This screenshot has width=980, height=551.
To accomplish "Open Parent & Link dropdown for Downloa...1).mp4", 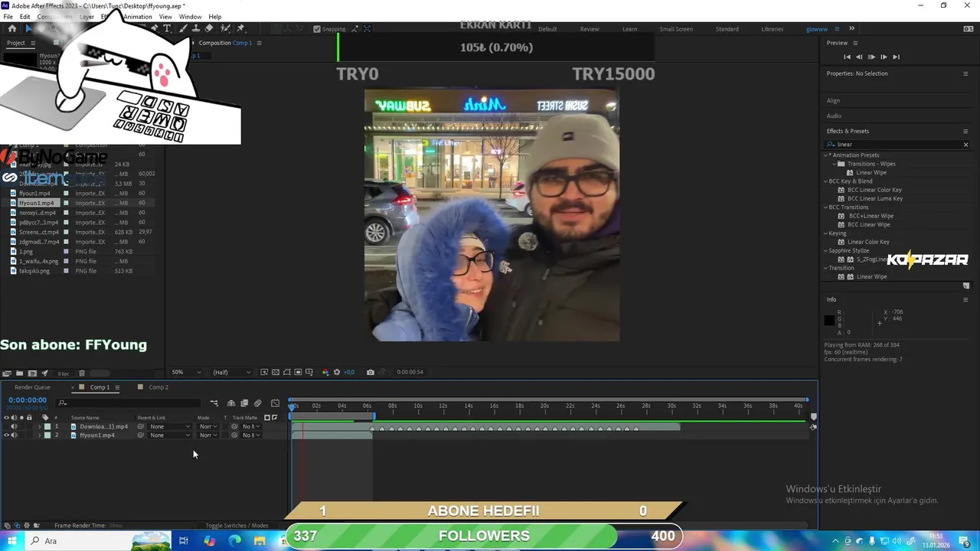I will pyautogui.click(x=170, y=426).
